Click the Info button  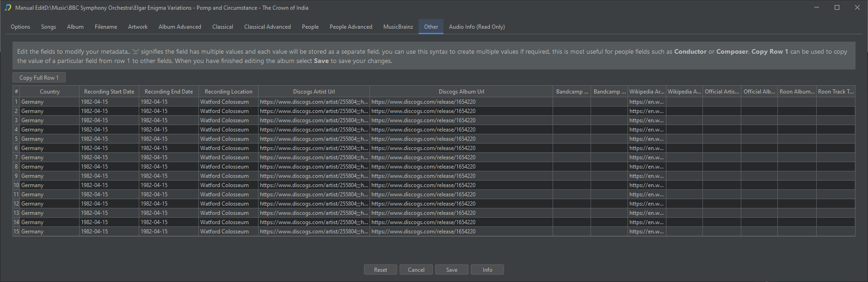pyautogui.click(x=487, y=269)
